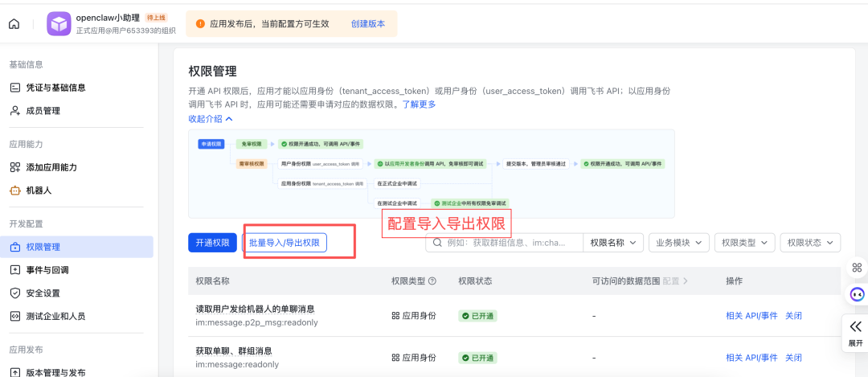Expand right panel with 展开 double-chevron
868x377 pixels.
[x=855, y=332]
